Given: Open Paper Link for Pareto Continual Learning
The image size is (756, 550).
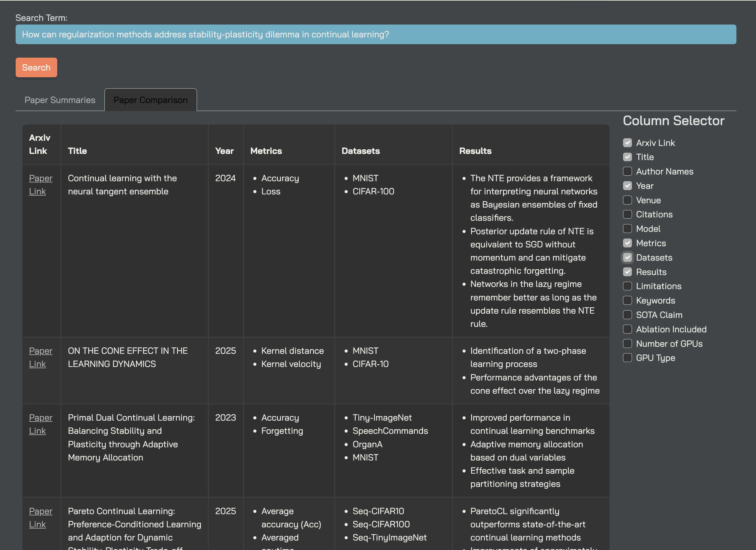Looking at the screenshot, I should (x=40, y=518).
